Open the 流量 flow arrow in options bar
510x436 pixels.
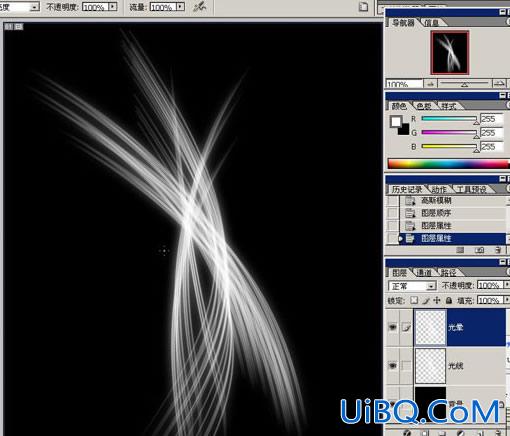click(180, 7)
